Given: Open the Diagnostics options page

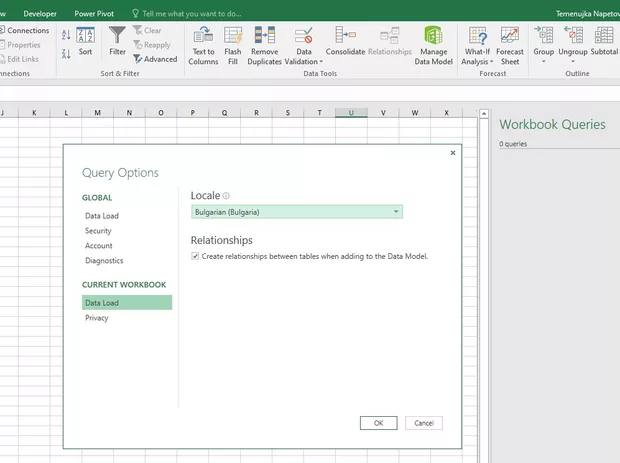Looking at the screenshot, I should [104, 261].
